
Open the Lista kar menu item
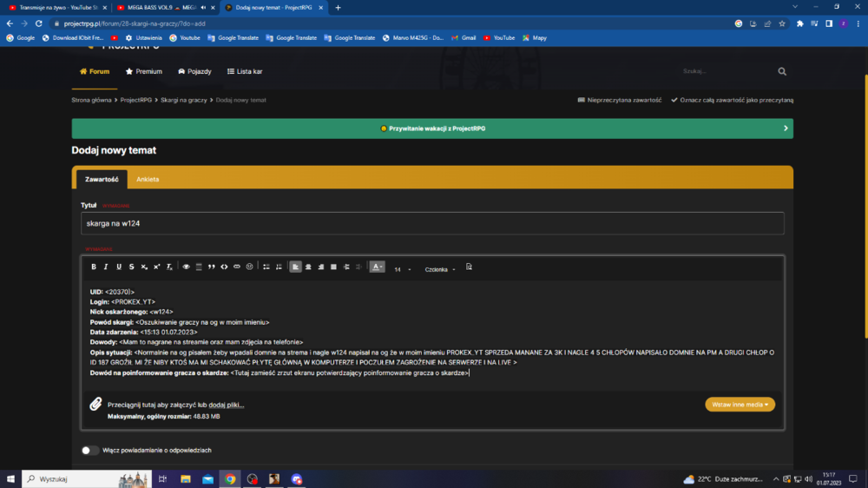click(x=245, y=71)
